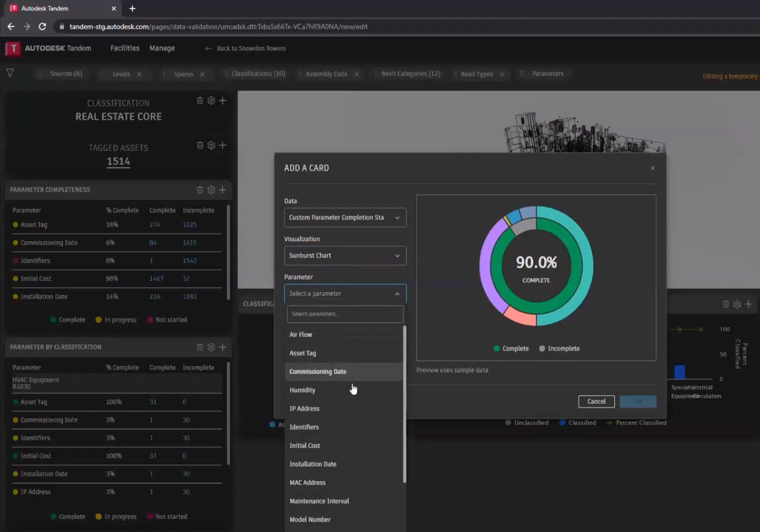Click the trash icon on the right chart panel
This screenshot has width=760, height=532.
click(725, 304)
